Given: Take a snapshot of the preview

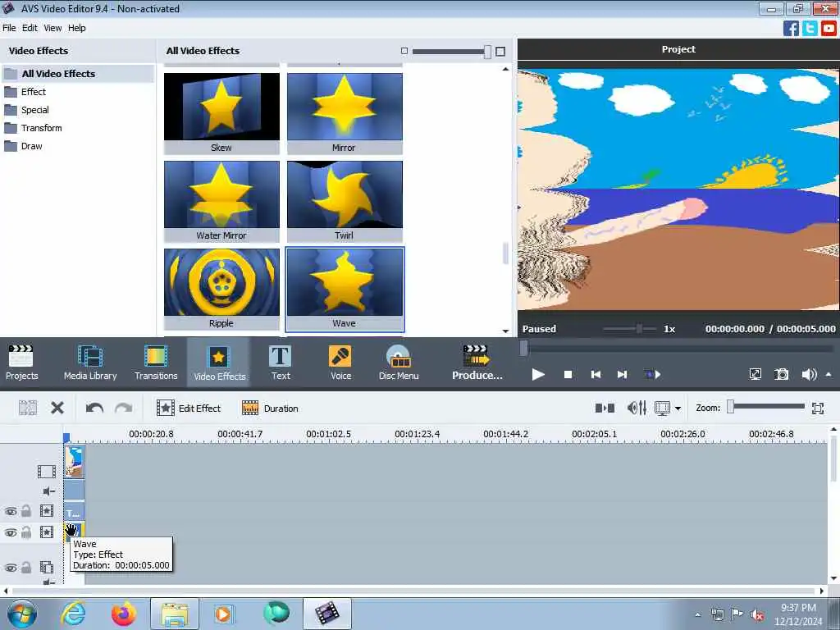Looking at the screenshot, I should coord(782,374).
